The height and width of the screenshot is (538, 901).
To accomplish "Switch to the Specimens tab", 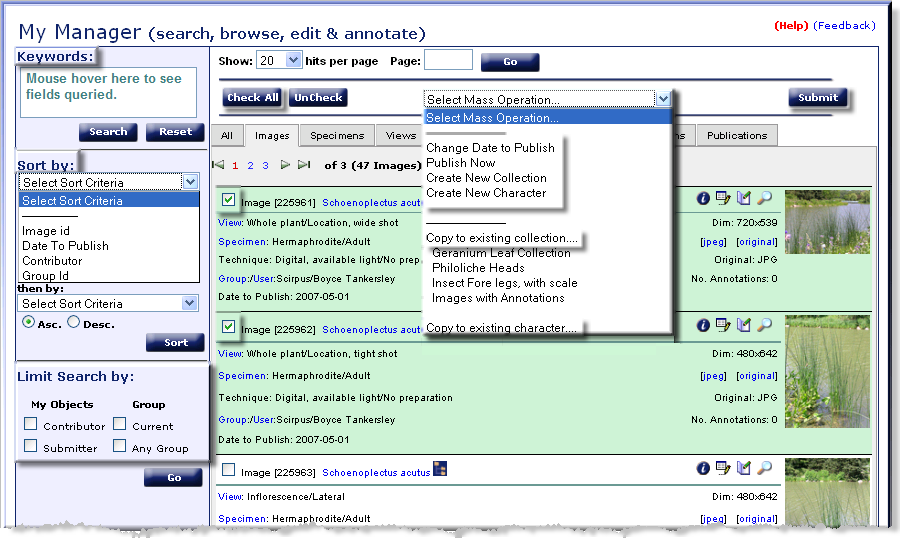I will [x=337, y=136].
